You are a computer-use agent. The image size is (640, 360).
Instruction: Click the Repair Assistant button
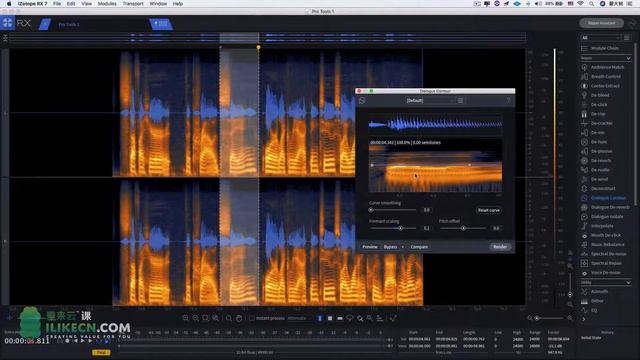(x=601, y=23)
